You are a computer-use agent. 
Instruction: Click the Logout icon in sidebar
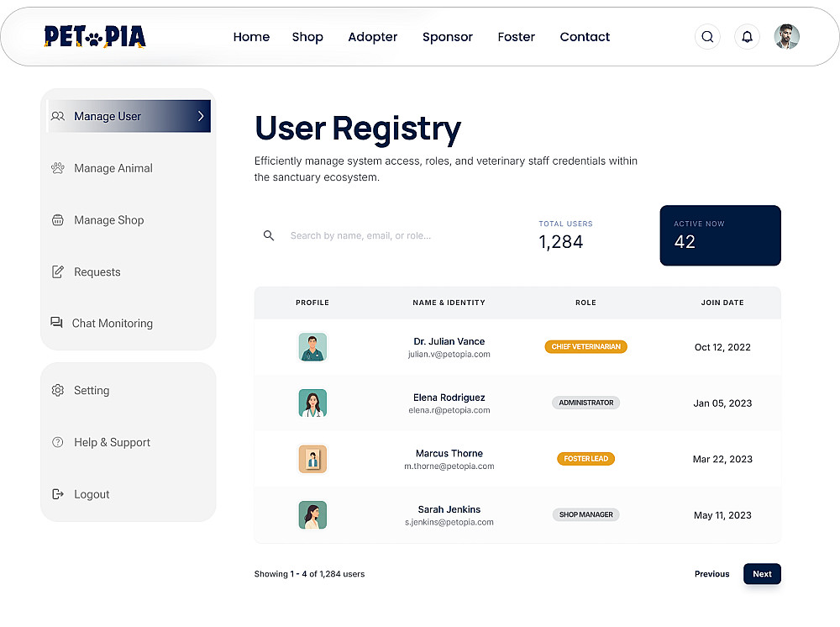pos(58,494)
